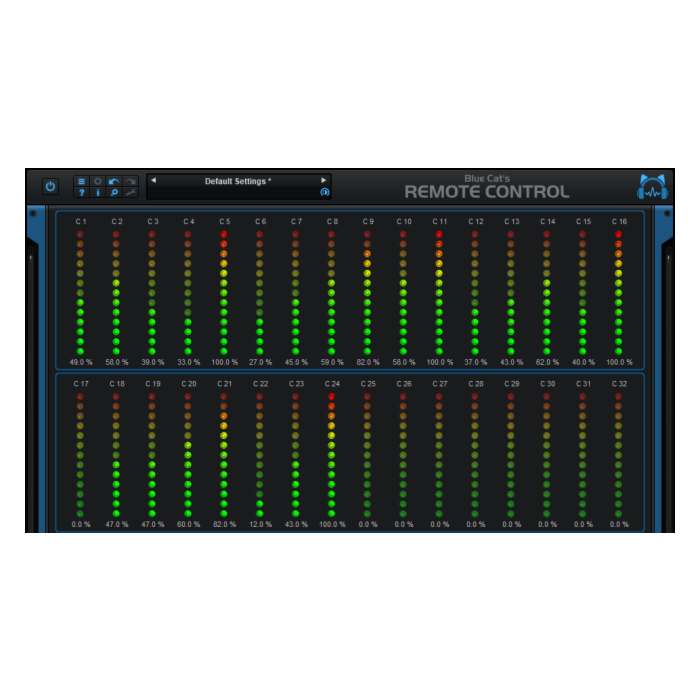Select the 'C 6' channel label
The width and height of the screenshot is (700, 700).
[260, 221]
